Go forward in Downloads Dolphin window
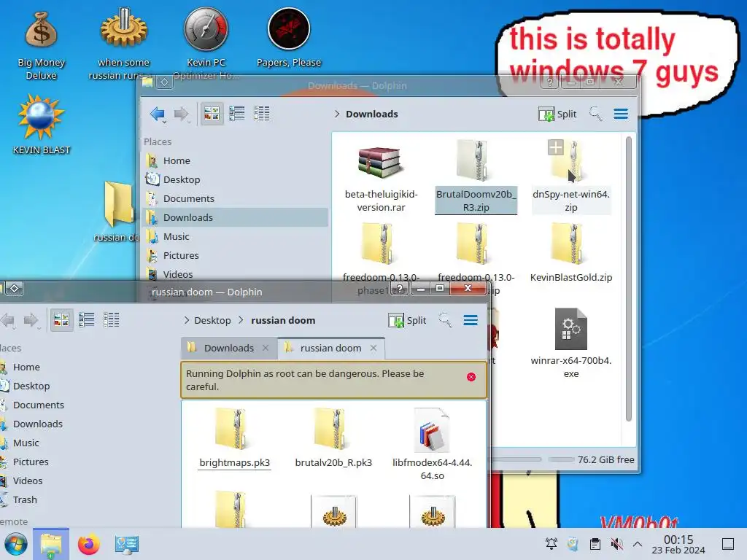The height and width of the screenshot is (560, 747). (x=181, y=114)
